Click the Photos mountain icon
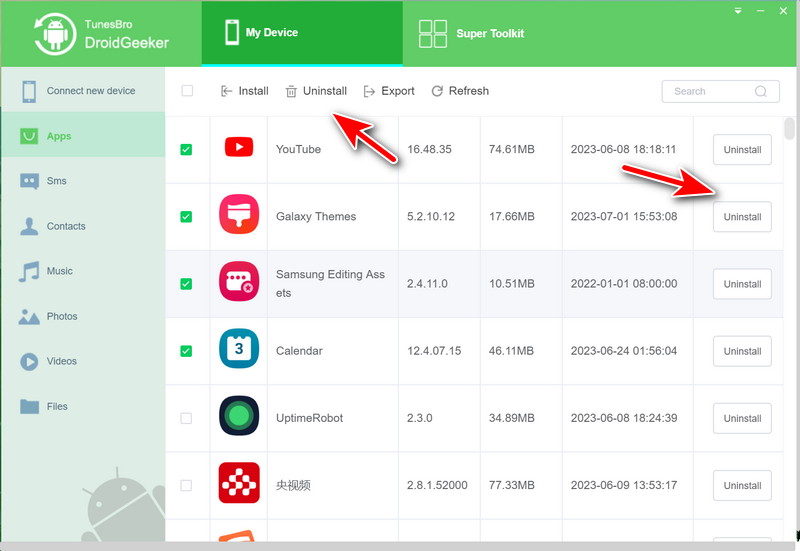 pos(29,316)
